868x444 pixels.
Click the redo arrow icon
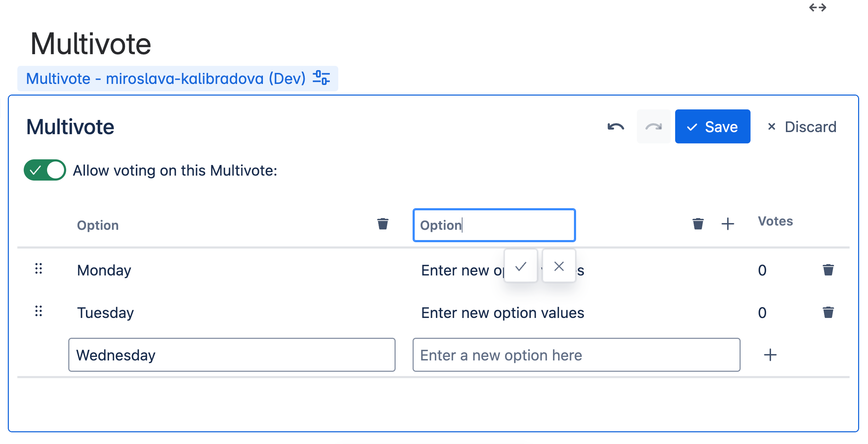point(653,127)
